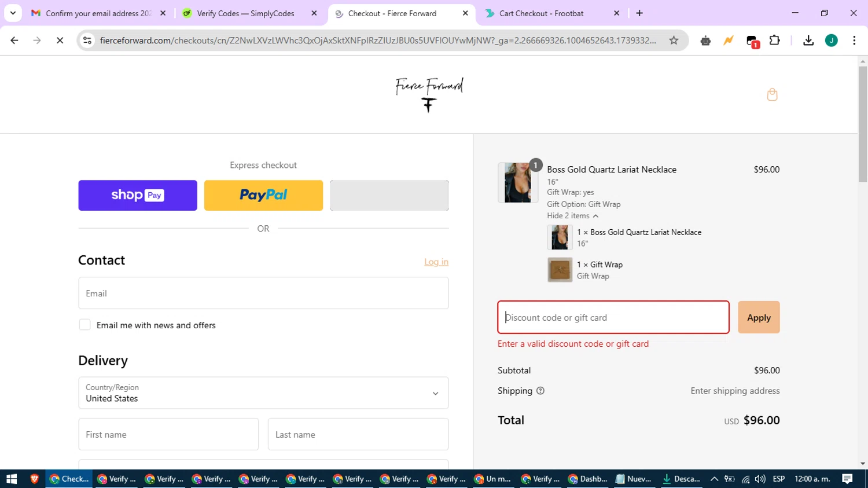Click the Last name field
The width and height of the screenshot is (868, 488).
pyautogui.click(x=358, y=434)
